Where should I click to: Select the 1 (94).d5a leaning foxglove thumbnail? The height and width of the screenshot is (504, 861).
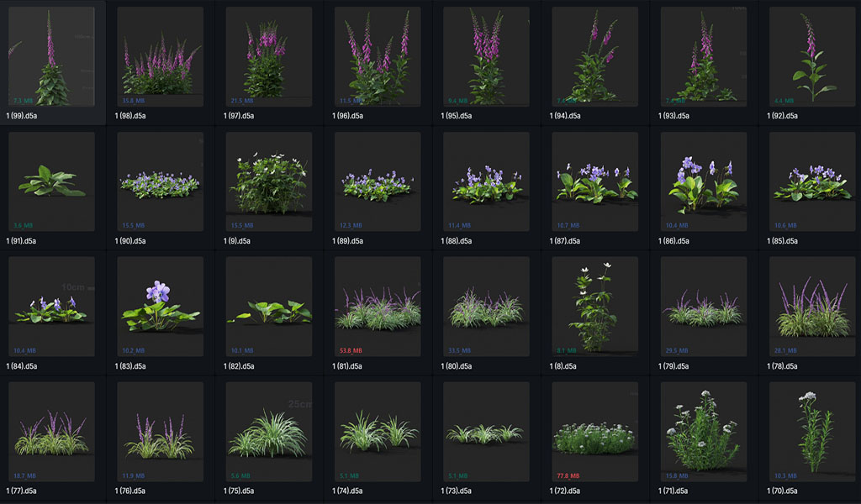(594, 57)
